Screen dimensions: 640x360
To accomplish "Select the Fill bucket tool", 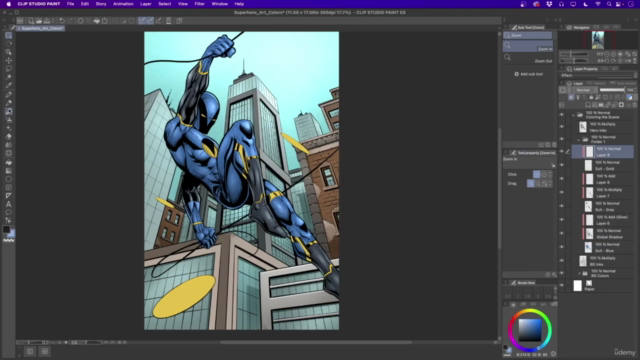I will pos(9,162).
